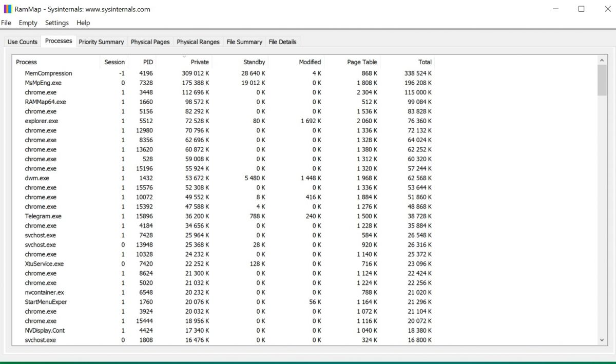Image resolution: width=616 pixels, height=364 pixels.
Task: Select the RAMMap64.exe process row
Action: pyautogui.click(x=224, y=102)
